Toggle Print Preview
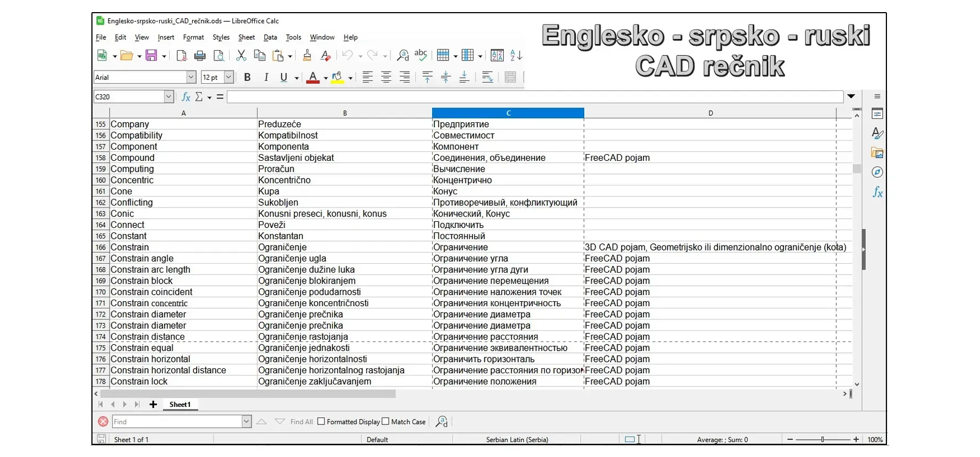 [x=219, y=56]
